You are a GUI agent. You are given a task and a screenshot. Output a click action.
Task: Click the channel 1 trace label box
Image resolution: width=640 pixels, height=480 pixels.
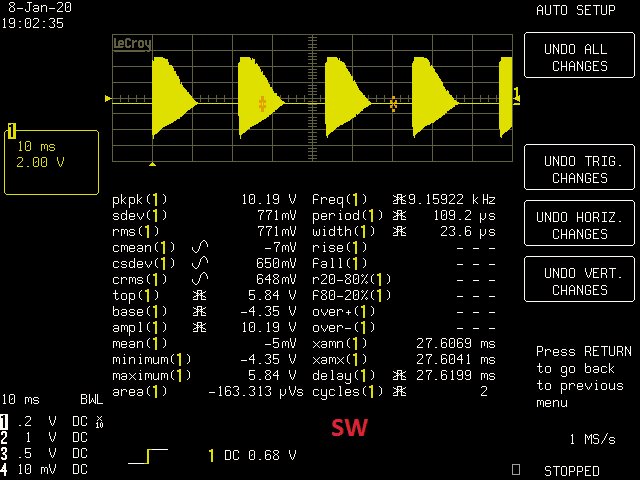[51, 162]
